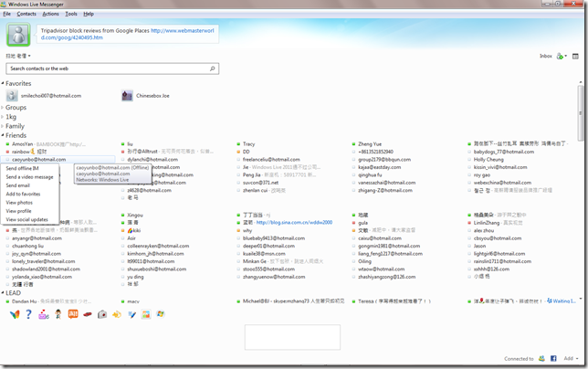Expand the Groups section
The height and width of the screenshot is (369, 588).
click(x=3, y=107)
